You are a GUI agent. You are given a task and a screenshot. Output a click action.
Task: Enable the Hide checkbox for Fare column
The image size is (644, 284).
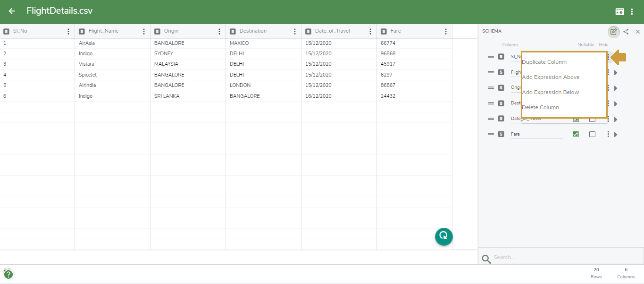point(593,134)
